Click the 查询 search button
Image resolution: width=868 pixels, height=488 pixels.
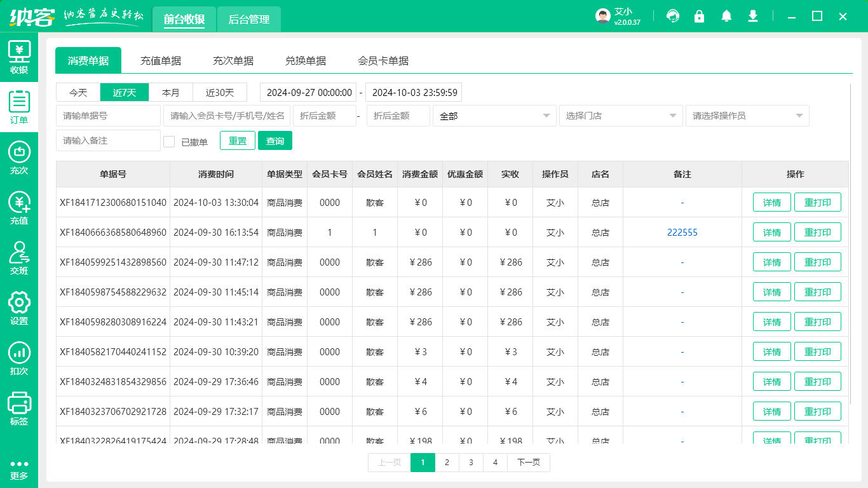275,140
